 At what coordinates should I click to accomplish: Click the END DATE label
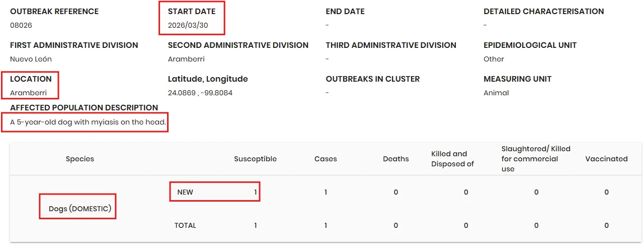click(x=345, y=12)
